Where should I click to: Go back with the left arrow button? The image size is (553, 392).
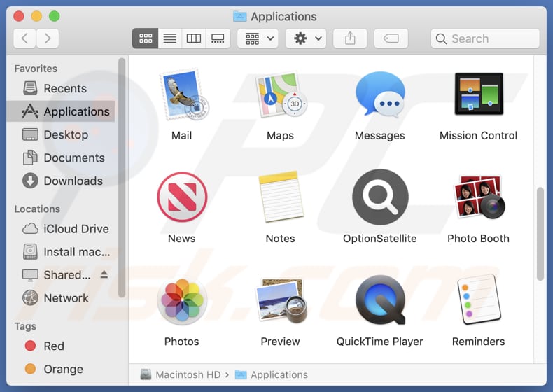click(24, 38)
